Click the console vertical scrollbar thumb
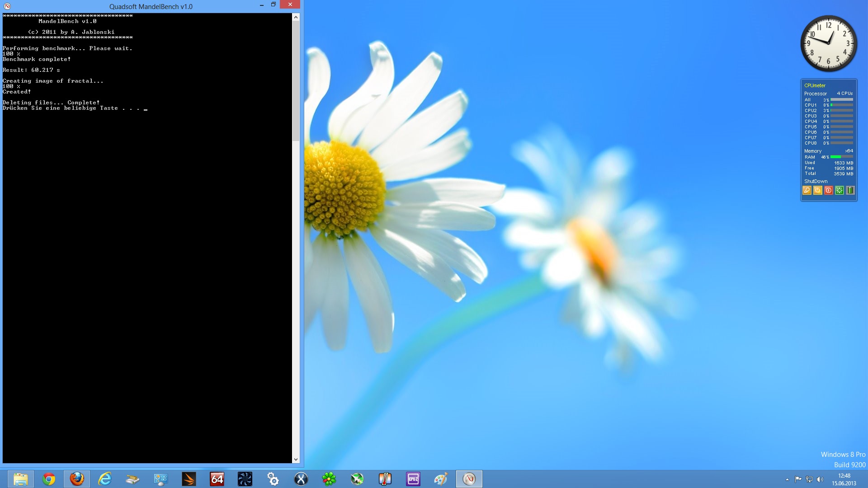868x488 pixels. [x=296, y=81]
